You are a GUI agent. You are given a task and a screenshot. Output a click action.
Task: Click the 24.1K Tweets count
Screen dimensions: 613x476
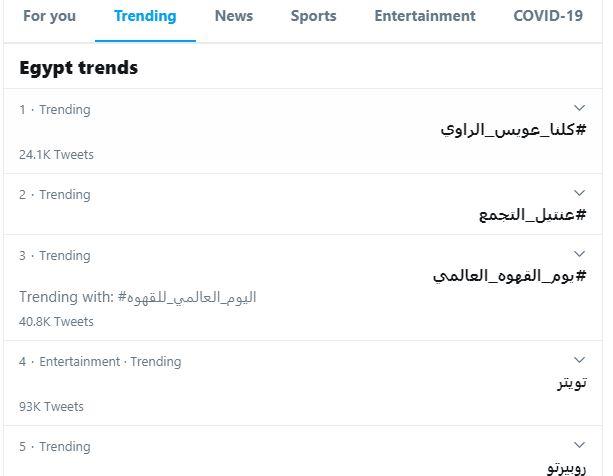point(56,155)
